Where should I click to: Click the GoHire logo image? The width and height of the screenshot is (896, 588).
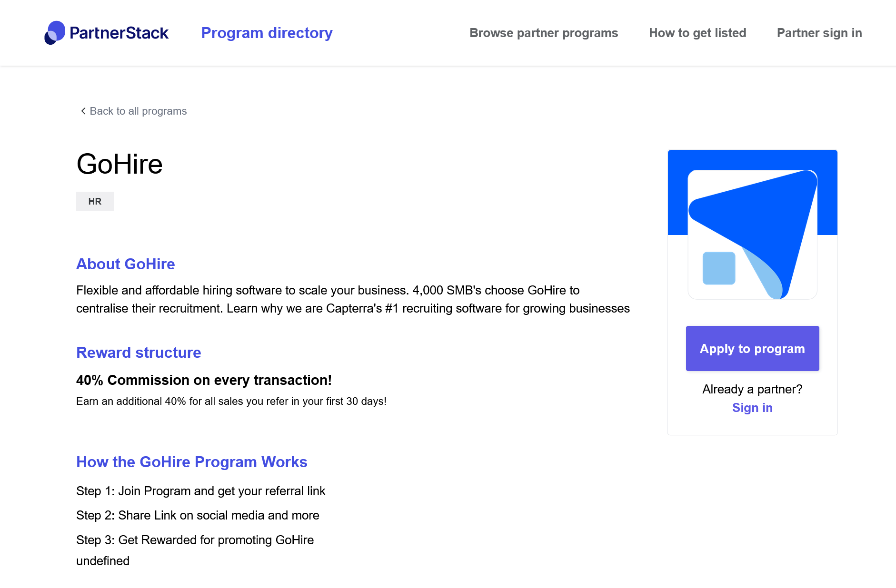coord(752,235)
